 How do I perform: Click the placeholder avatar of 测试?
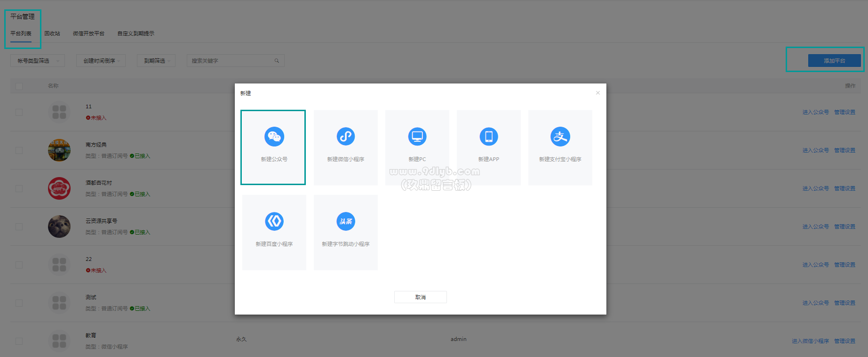tap(59, 303)
